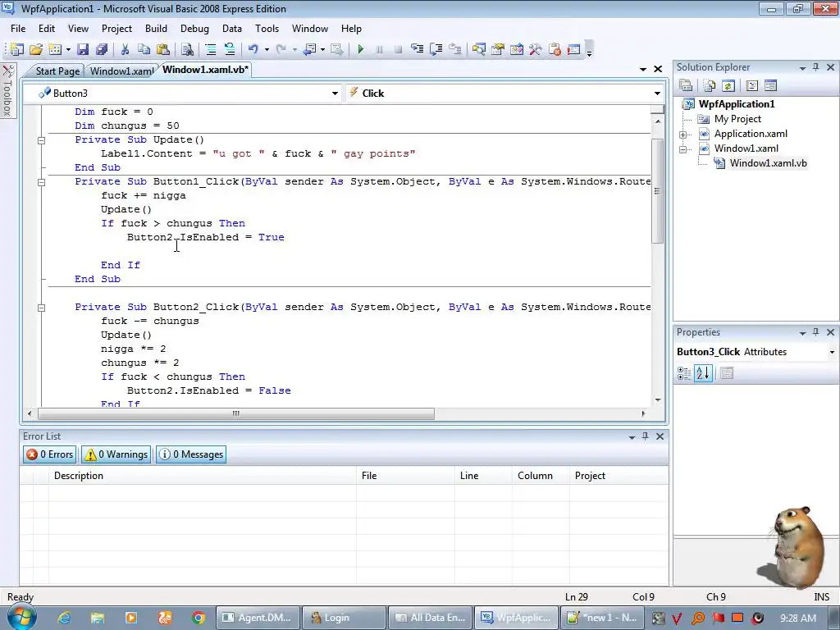Sort Error List by Description column
840x630 pixels.
[x=202, y=476]
